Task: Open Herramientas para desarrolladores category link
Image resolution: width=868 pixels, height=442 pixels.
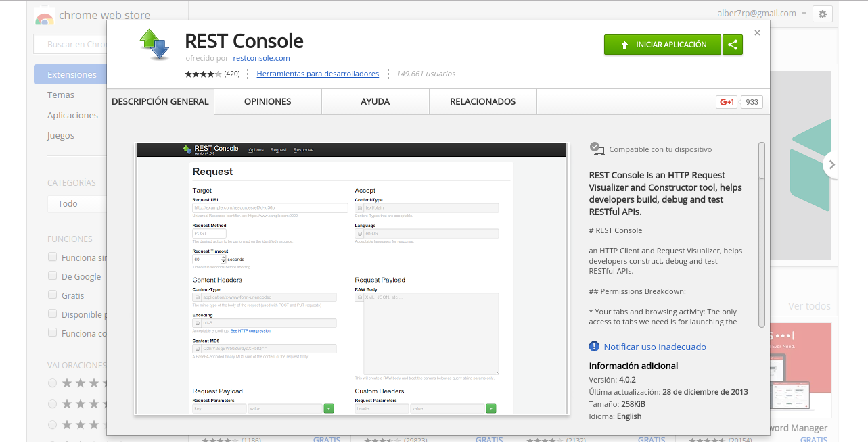Action: [318, 74]
